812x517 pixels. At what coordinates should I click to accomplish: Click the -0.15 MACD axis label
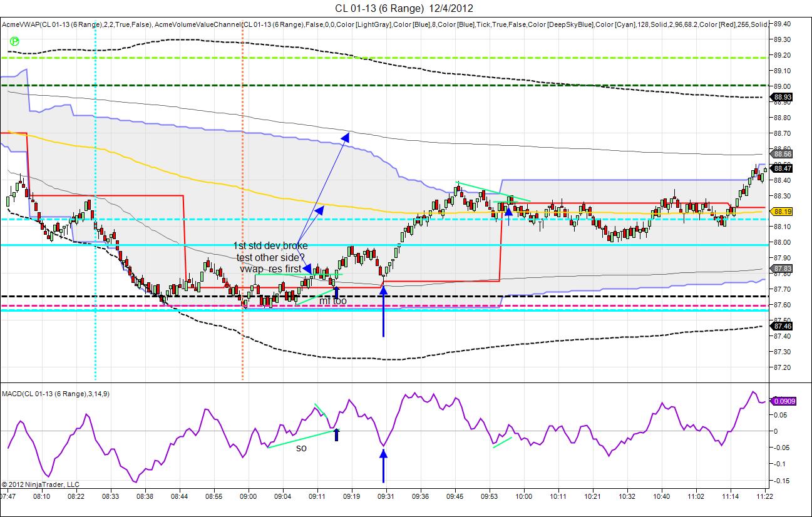pyautogui.click(x=783, y=480)
